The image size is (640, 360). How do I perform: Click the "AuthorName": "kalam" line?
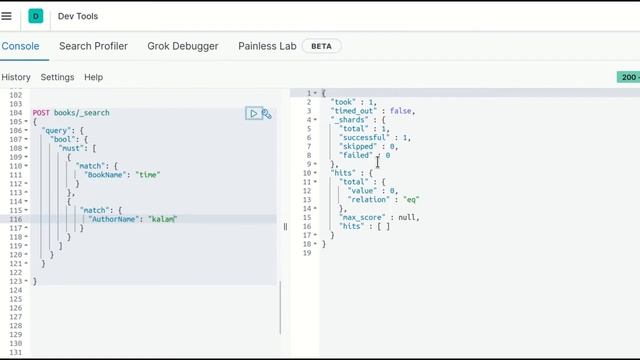pos(133,219)
